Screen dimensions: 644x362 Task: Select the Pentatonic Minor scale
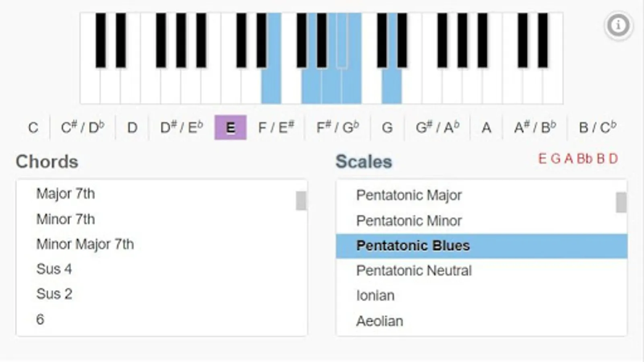(x=409, y=221)
